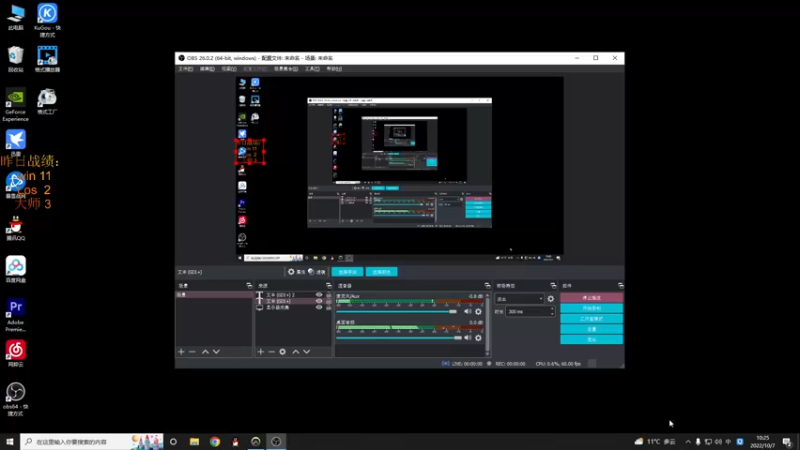Mute the 麦克风/Aux channel
This screenshot has height=450, width=800.
point(467,311)
